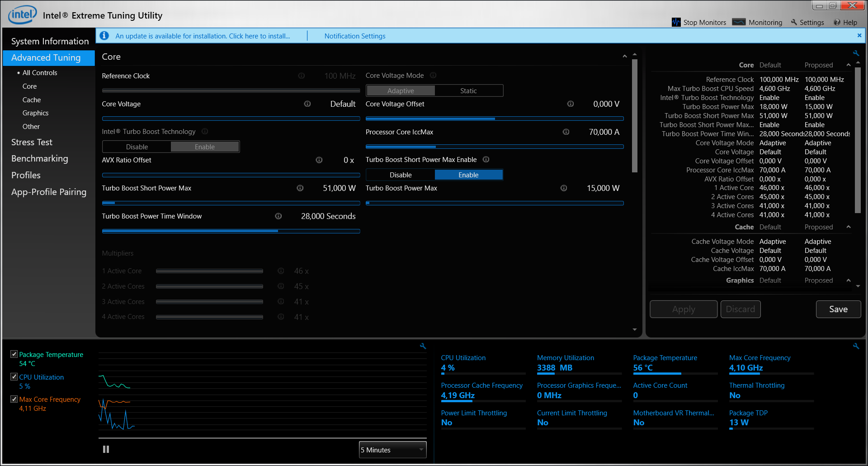Show Core Voltage Mode info icon
The height and width of the screenshot is (466, 868).
(x=433, y=75)
